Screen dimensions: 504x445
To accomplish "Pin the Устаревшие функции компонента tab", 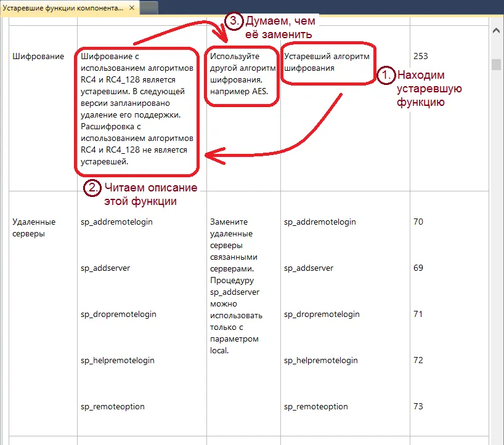I will (x=123, y=9).
